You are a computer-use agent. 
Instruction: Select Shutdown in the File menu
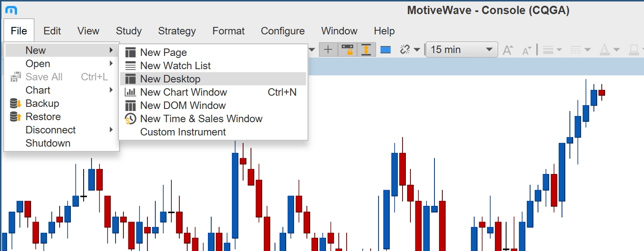coord(61,143)
